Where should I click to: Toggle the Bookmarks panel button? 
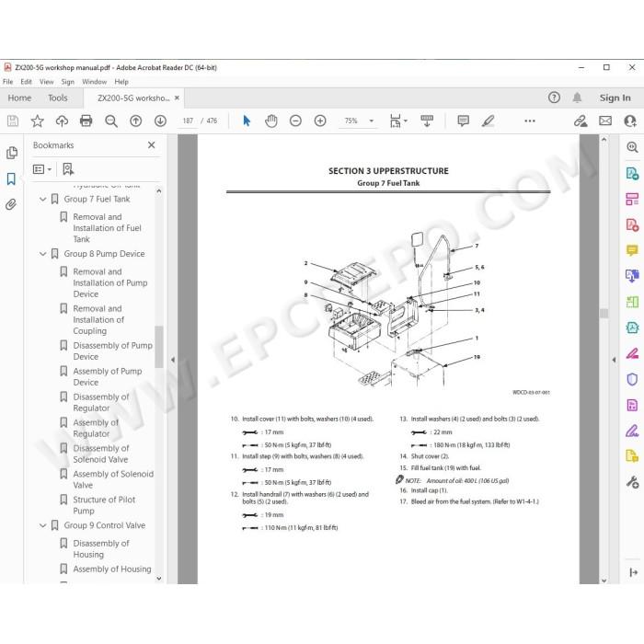(11, 178)
